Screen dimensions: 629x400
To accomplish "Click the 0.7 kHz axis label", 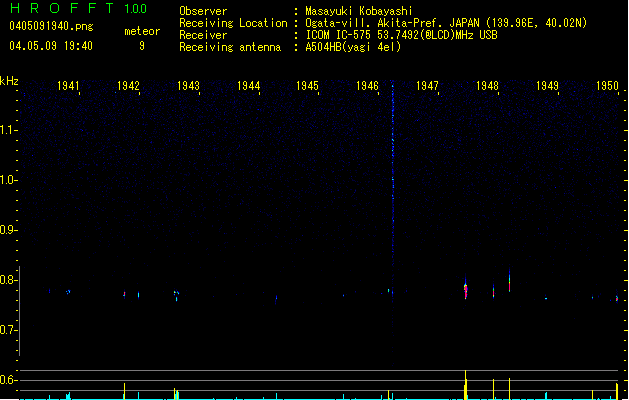I will point(8,330).
